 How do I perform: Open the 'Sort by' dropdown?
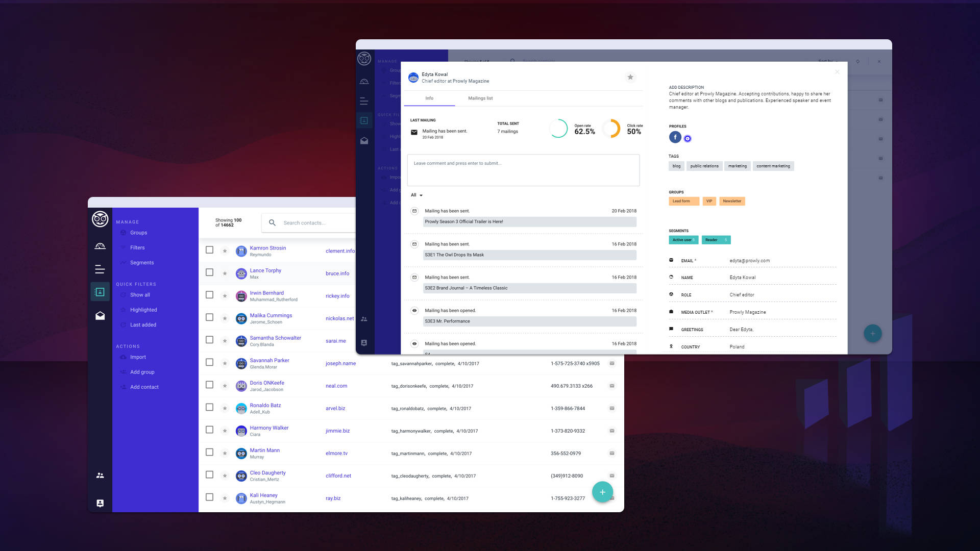pyautogui.click(x=825, y=61)
